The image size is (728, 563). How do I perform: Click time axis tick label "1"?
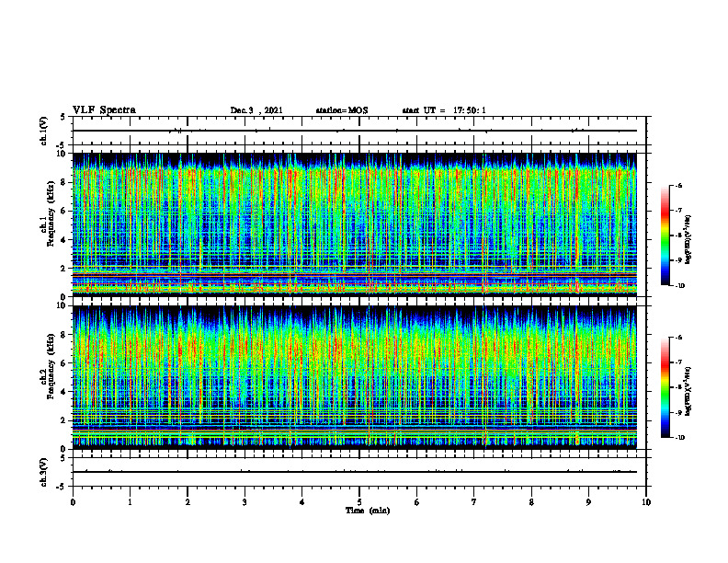[x=130, y=502]
